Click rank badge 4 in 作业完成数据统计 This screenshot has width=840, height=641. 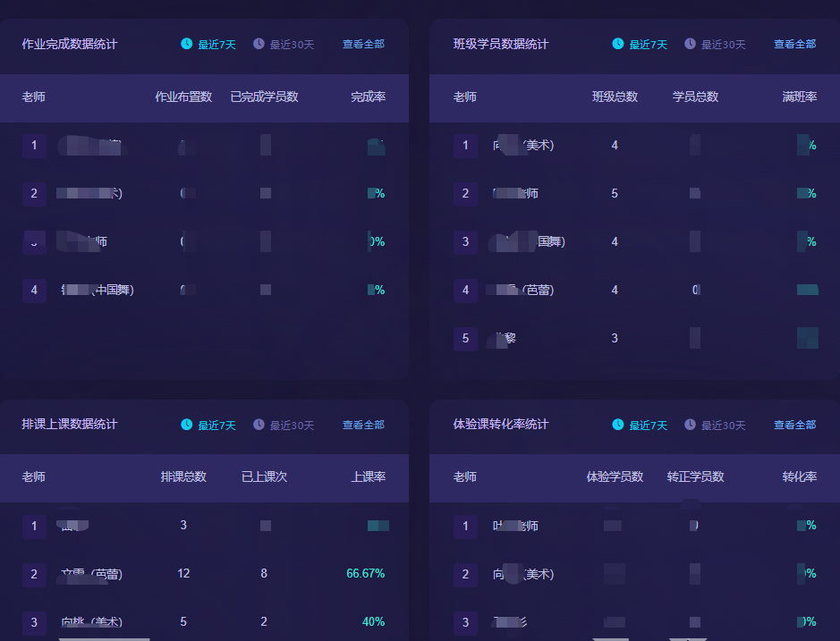(34, 291)
